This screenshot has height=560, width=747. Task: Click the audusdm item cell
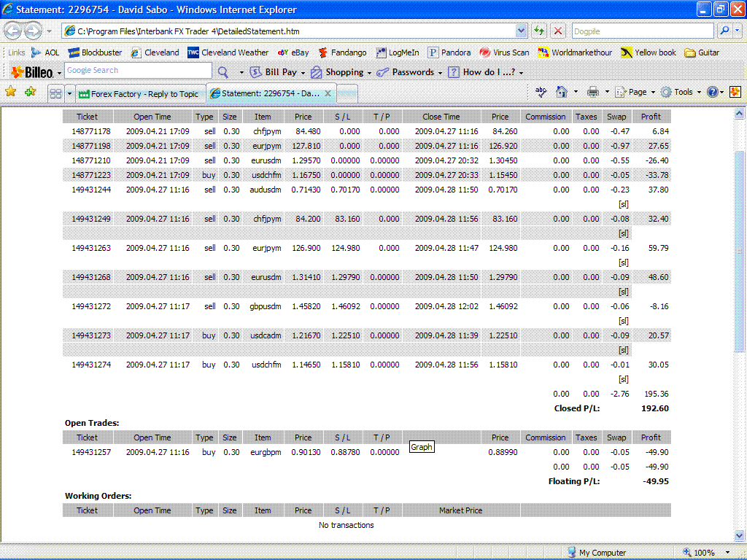[266, 190]
